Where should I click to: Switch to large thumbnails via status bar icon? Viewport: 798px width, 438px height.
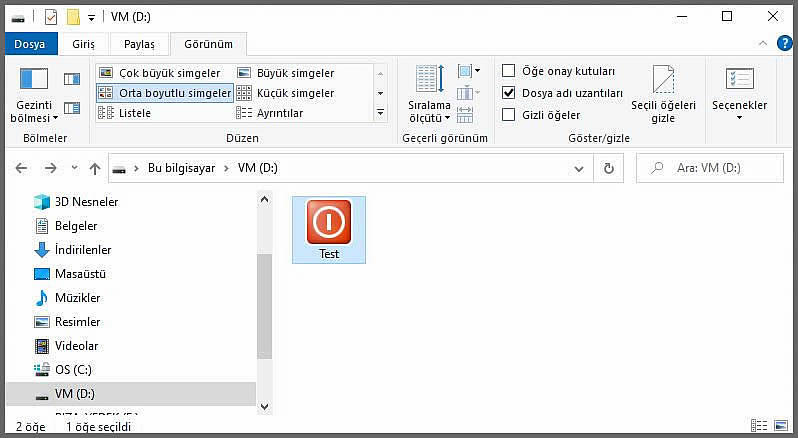(781, 425)
